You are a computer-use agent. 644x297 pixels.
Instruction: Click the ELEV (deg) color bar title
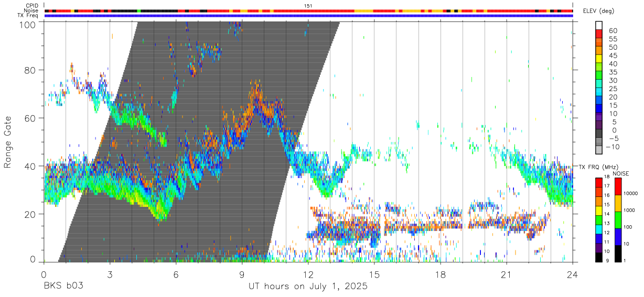click(598, 12)
